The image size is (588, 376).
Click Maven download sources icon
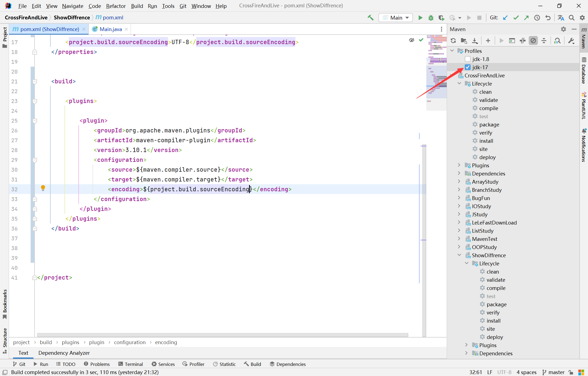click(475, 41)
